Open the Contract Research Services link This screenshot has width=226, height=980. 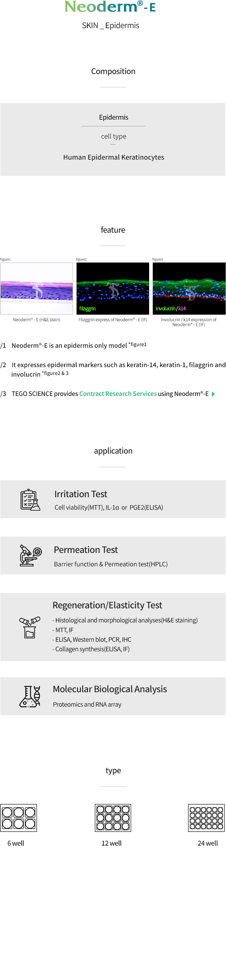tap(118, 393)
